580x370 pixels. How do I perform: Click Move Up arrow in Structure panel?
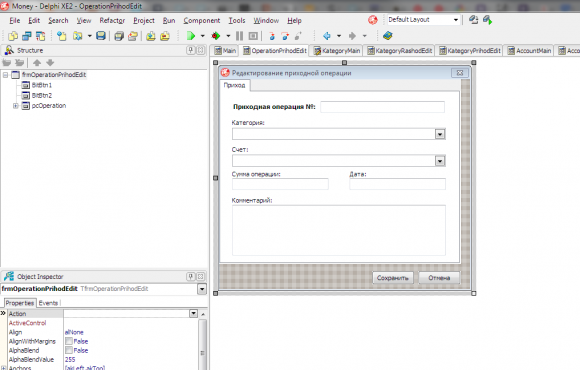(x=37, y=63)
